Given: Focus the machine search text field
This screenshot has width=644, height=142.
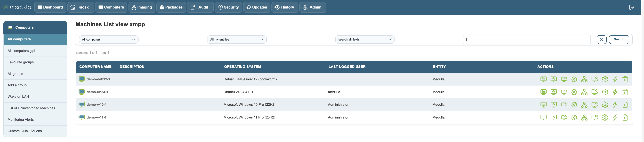Looking at the screenshot, I should pos(527,40).
